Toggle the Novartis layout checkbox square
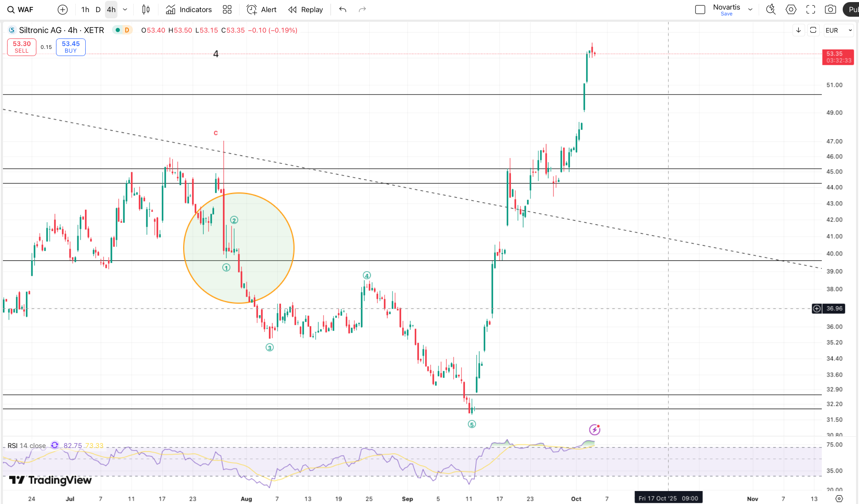The height and width of the screenshot is (504, 859). click(x=700, y=10)
